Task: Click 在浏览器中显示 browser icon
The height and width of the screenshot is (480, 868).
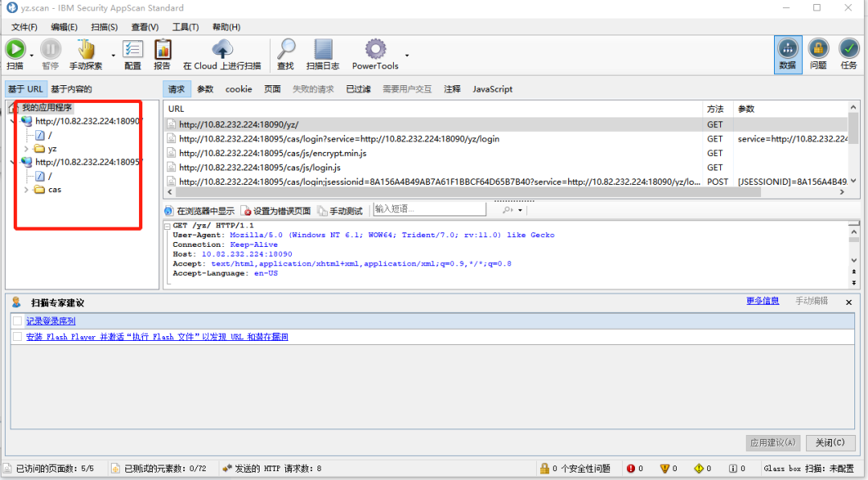Action: pos(169,211)
